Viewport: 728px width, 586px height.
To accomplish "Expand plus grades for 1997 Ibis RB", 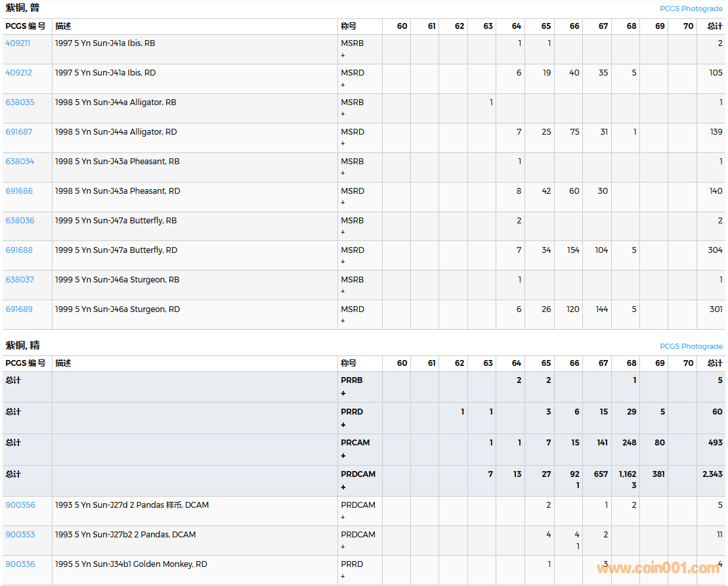I will click(343, 55).
